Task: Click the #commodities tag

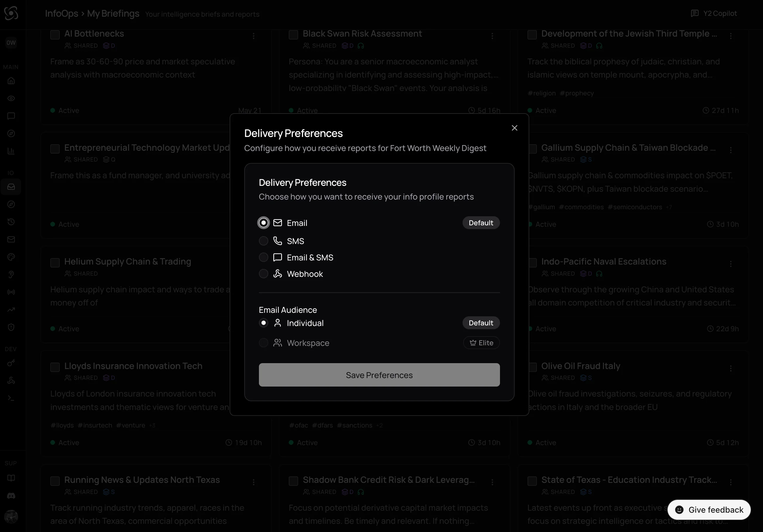Action: [x=581, y=207]
